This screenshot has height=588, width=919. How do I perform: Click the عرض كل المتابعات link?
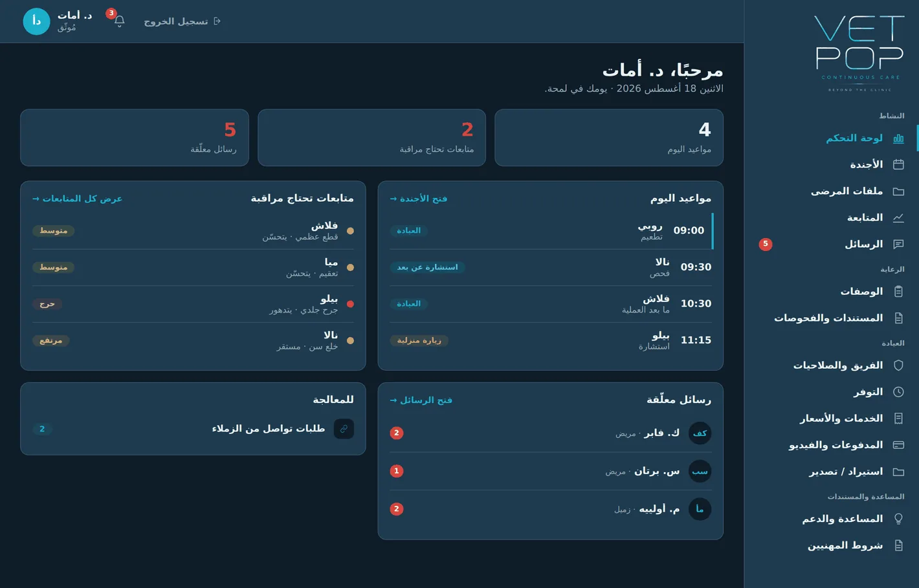click(x=77, y=199)
